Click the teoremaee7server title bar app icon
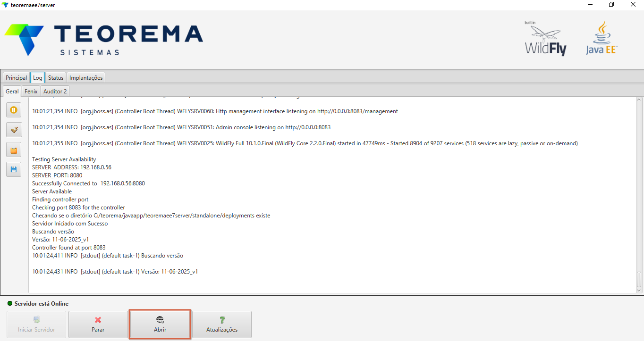 [5, 5]
